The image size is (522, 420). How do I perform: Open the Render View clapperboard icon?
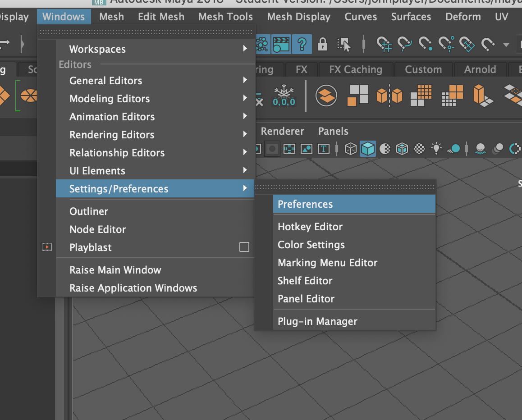coord(281,44)
